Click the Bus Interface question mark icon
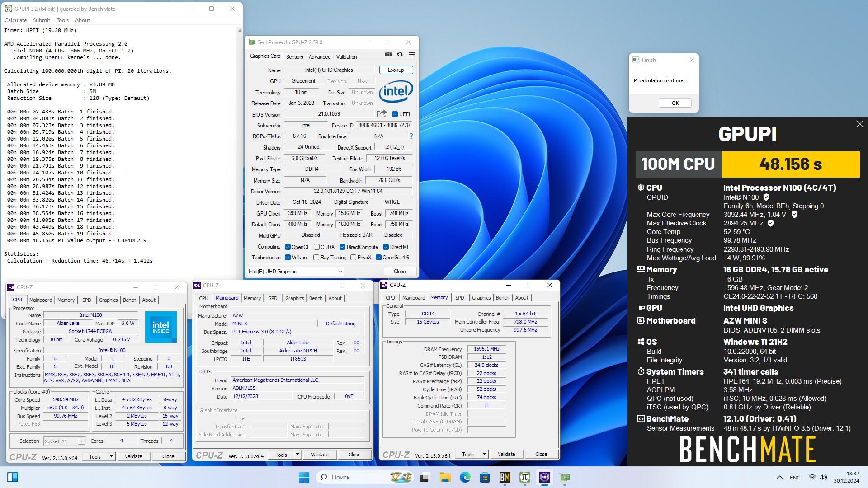868x488 pixels. (x=411, y=136)
